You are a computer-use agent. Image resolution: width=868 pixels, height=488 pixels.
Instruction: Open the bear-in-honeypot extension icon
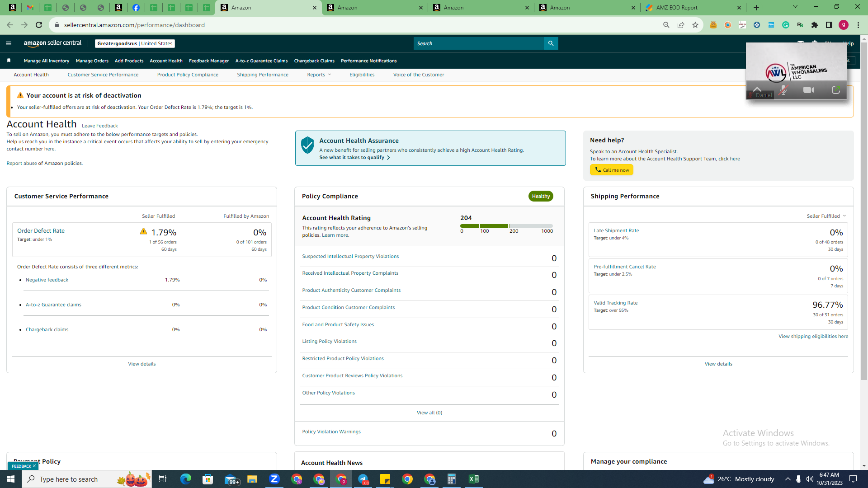point(713,25)
